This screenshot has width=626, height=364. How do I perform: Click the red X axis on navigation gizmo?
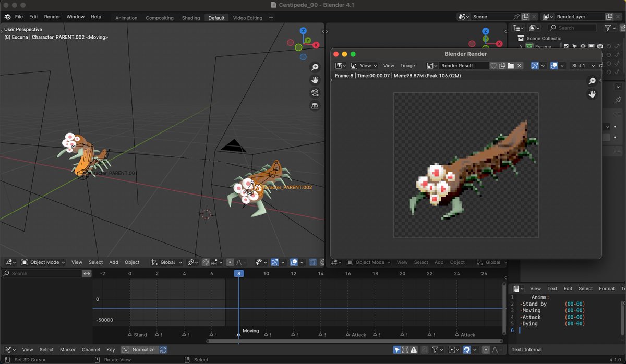pyautogui.click(x=316, y=45)
